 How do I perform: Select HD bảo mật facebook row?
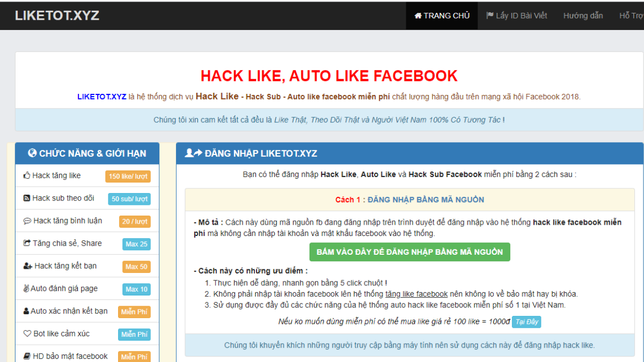pyautogui.click(x=87, y=353)
